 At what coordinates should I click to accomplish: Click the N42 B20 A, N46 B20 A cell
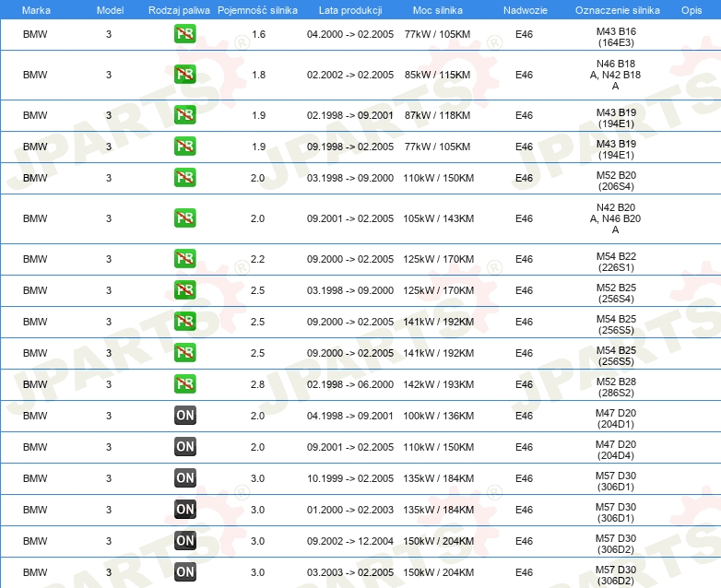tap(615, 218)
